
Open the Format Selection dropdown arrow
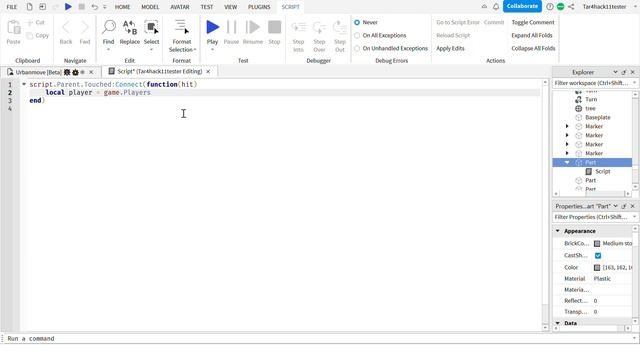pyautogui.click(x=195, y=50)
